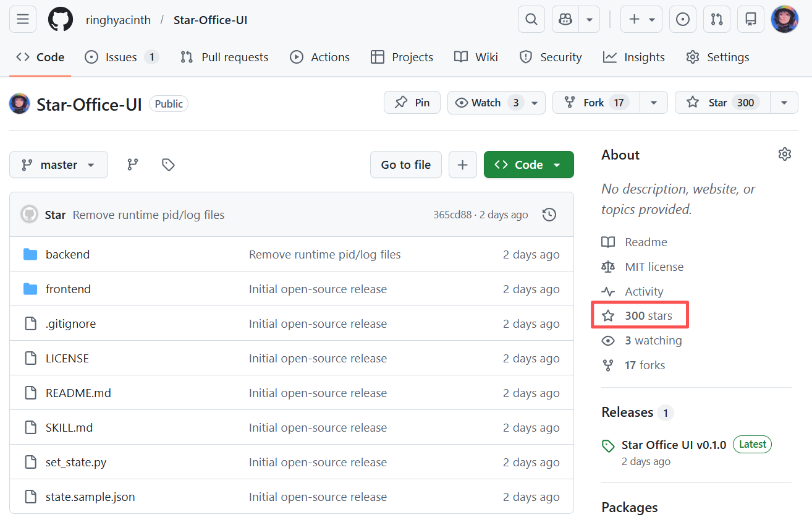Screen dimensions: 812x517
Task: Open the Copilot icon in header
Action: click(x=565, y=20)
